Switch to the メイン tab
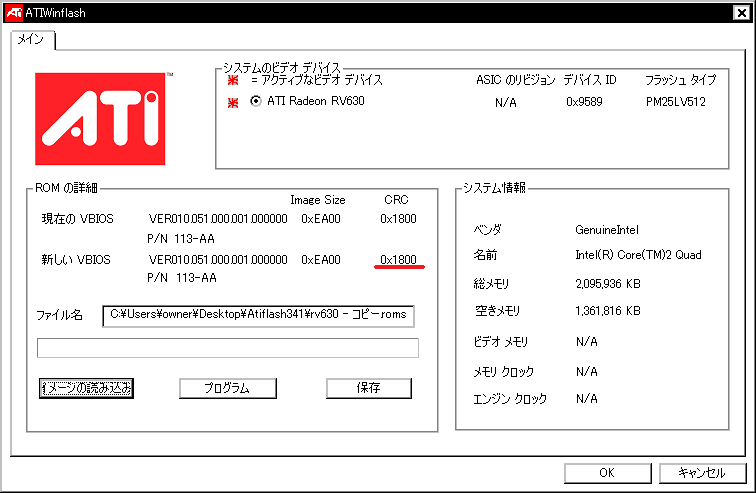This screenshot has height=493, width=756. click(x=31, y=39)
